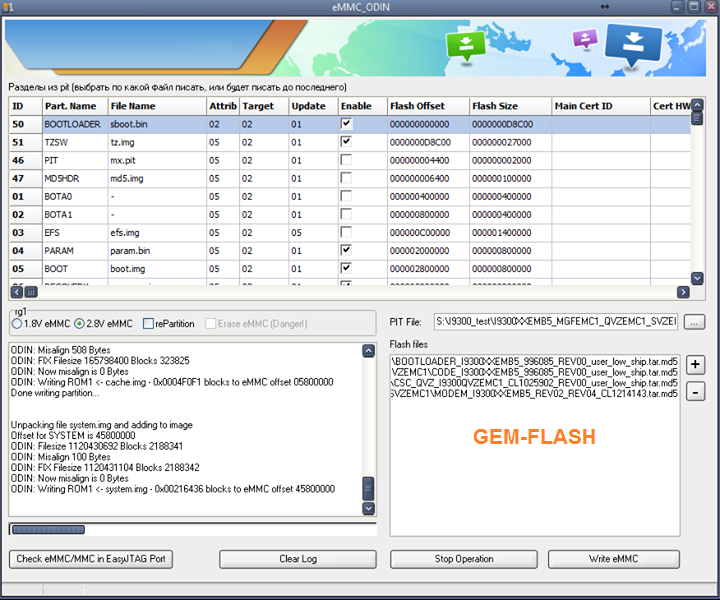This screenshot has width=720, height=600.
Task: Check Enable for EFS row
Action: pos(346,232)
